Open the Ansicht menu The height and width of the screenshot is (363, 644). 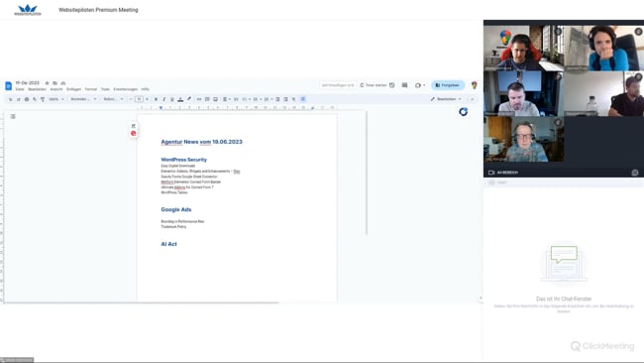point(56,89)
